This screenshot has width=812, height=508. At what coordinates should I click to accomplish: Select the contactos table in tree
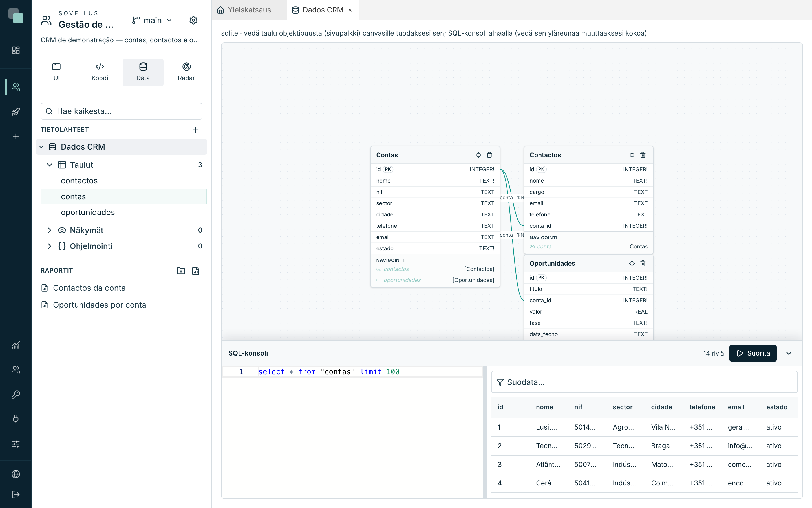(x=123, y=181)
